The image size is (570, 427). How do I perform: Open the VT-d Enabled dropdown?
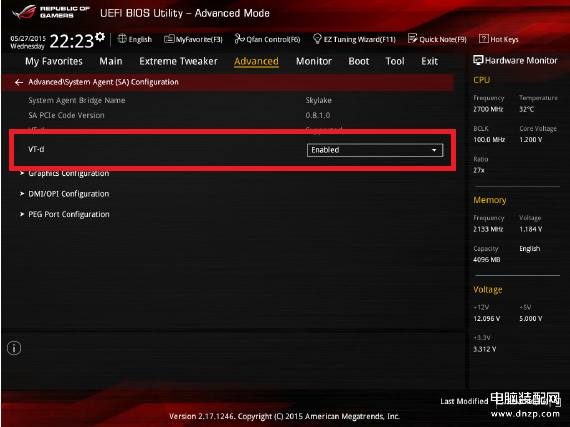point(375,150)
